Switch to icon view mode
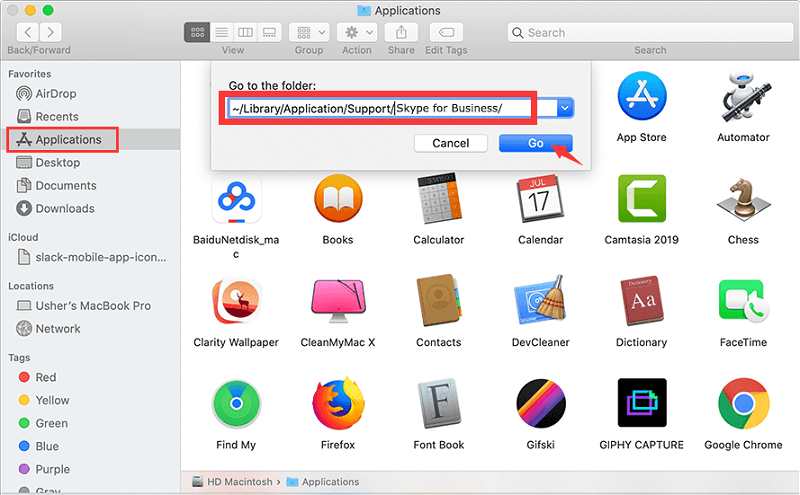This screenshot has height=495, width=800. (x=197, y=32)
